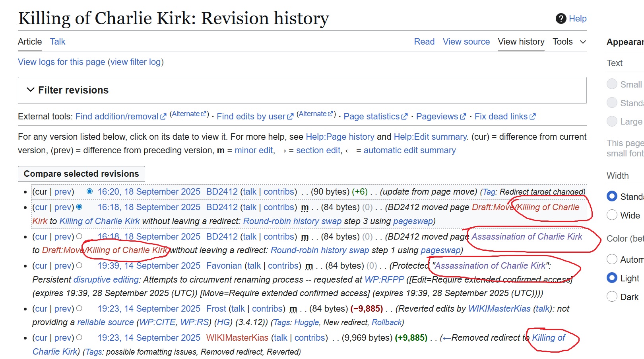Choose Standard under the Width section
Viewport: 644px width, 359px height.
pyautogui.click(x=612, y=197)
